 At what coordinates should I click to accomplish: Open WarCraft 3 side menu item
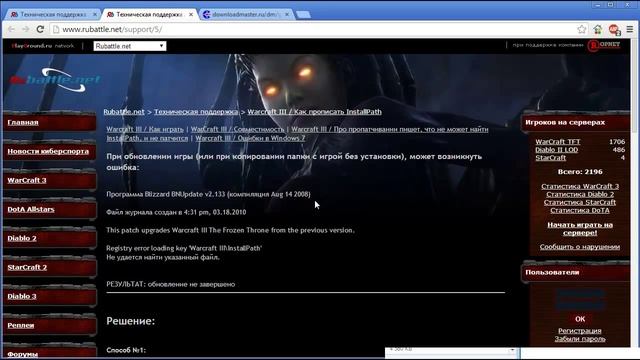pos(27,180)
